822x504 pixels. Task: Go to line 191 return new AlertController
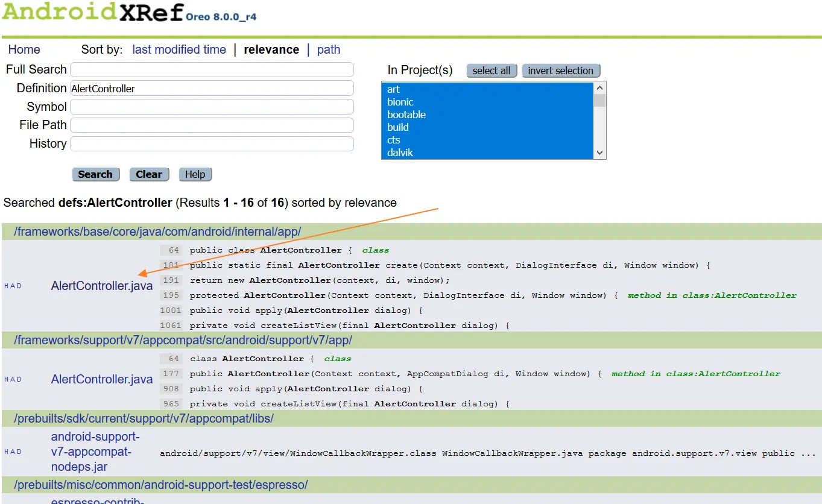tap(305, 280)
